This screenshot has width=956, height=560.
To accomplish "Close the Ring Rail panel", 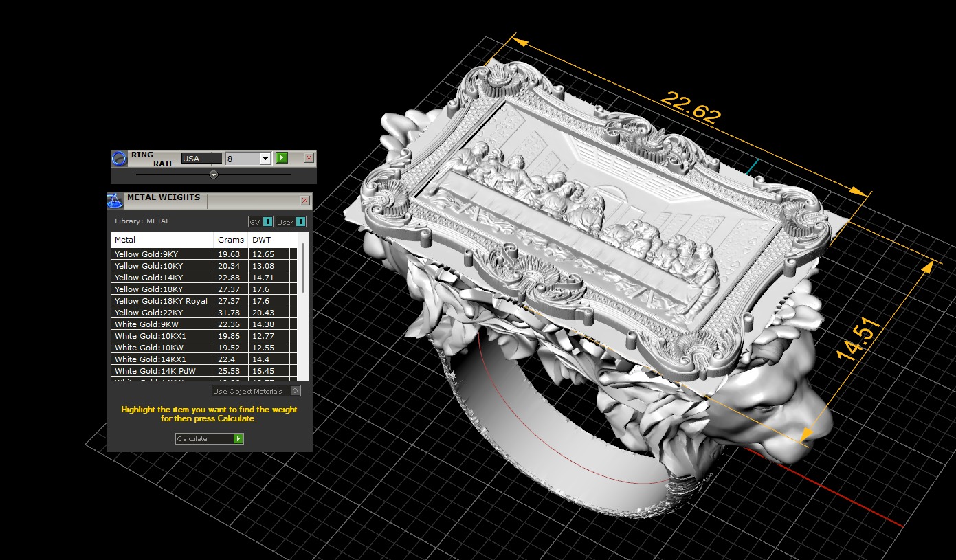I will click(309, 158).
